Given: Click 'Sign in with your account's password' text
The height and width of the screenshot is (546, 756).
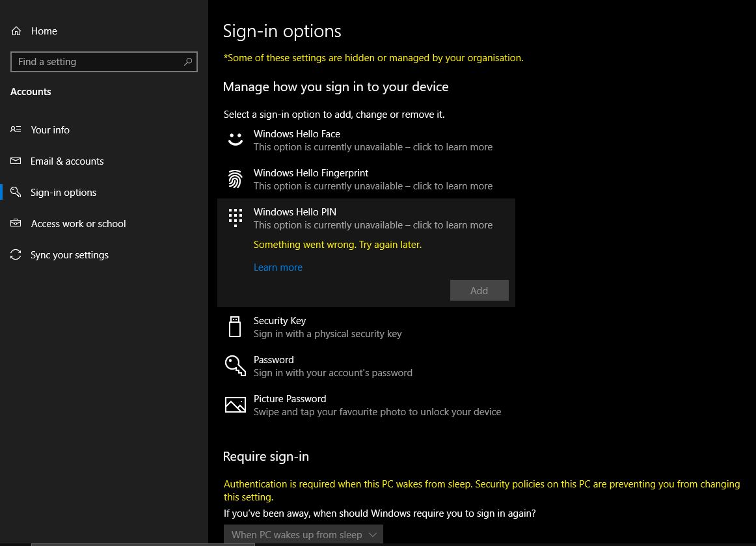Looking at the screenshot, I should click(x=333, y=373).
